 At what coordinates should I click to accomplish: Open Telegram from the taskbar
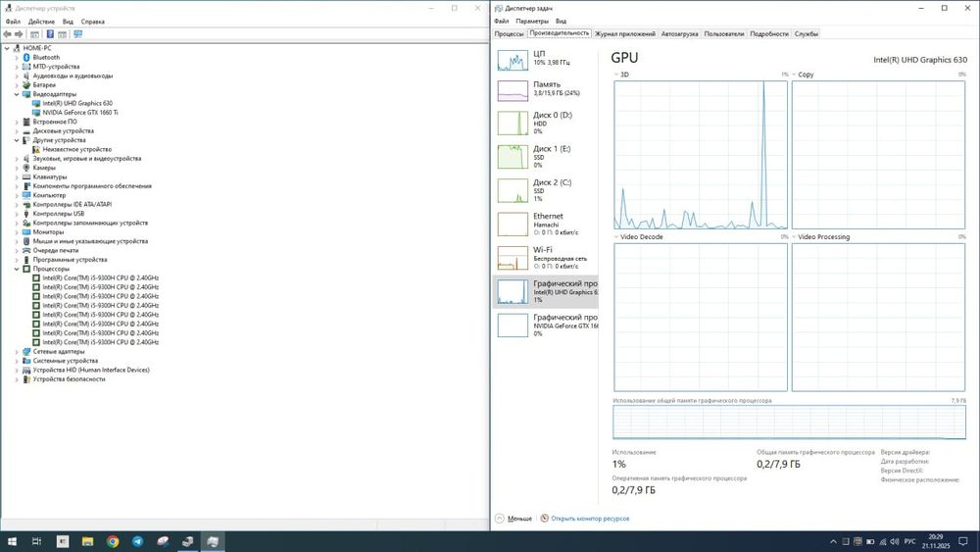(137, 541)
